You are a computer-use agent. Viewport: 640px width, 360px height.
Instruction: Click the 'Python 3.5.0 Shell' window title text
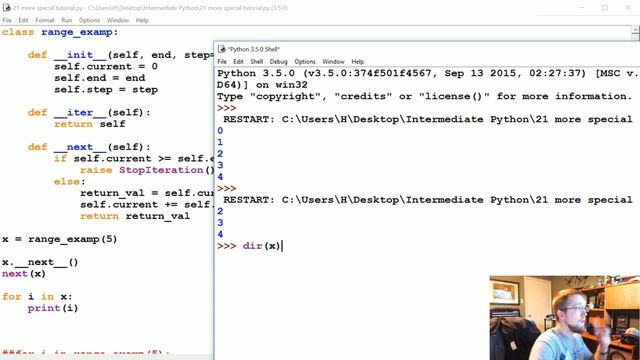[253, 49]
